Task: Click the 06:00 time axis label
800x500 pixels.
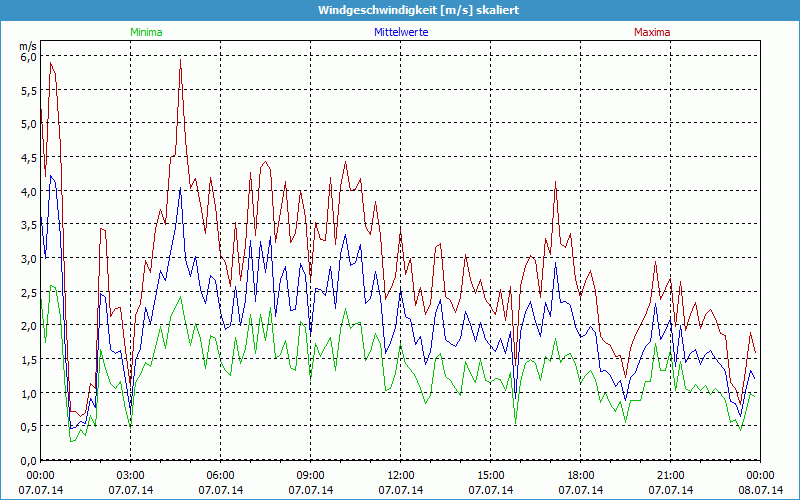Action: click(220, 476)
